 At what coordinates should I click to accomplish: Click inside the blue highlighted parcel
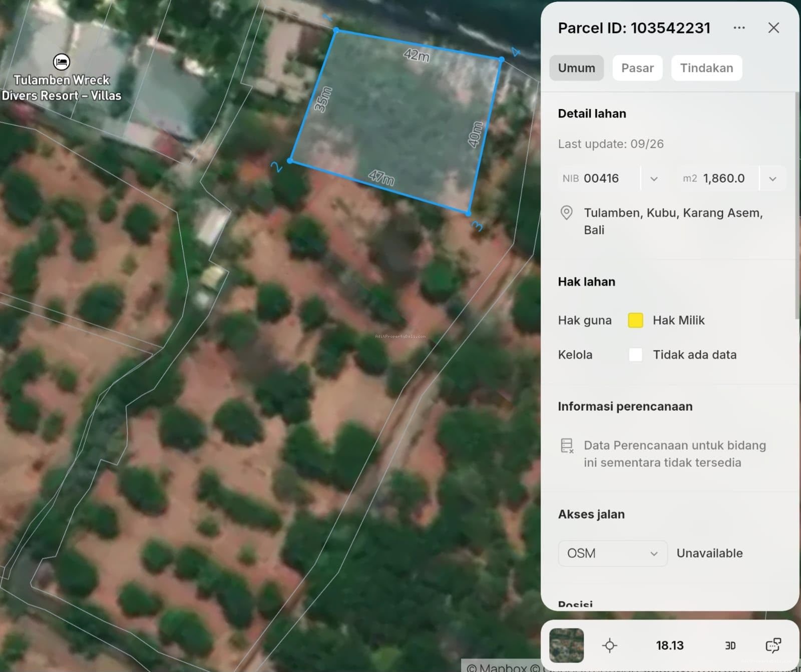[x=395, y=120]
